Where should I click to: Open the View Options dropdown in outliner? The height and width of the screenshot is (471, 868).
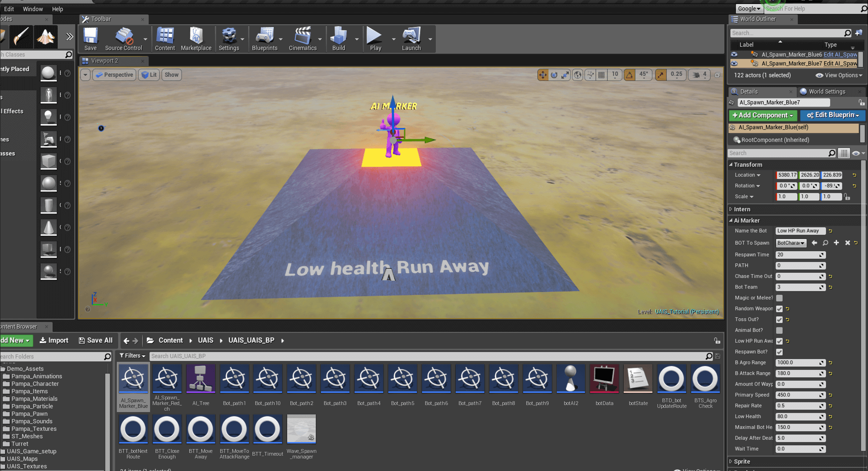click(839, 75)
